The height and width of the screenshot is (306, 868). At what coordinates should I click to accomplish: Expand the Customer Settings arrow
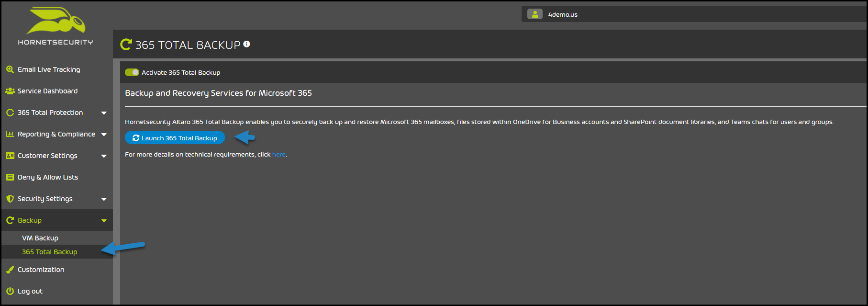click(x=104, y=156)
